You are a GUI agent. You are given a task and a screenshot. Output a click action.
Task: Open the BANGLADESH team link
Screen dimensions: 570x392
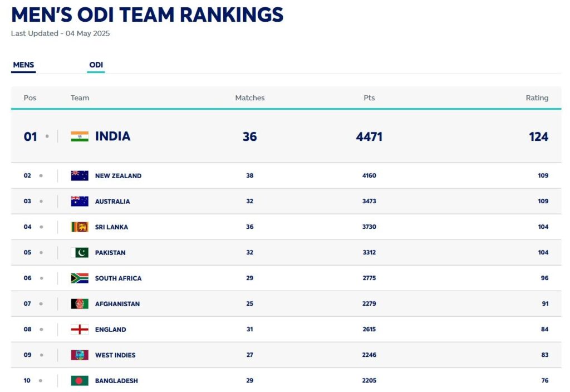tap(116, 380)
